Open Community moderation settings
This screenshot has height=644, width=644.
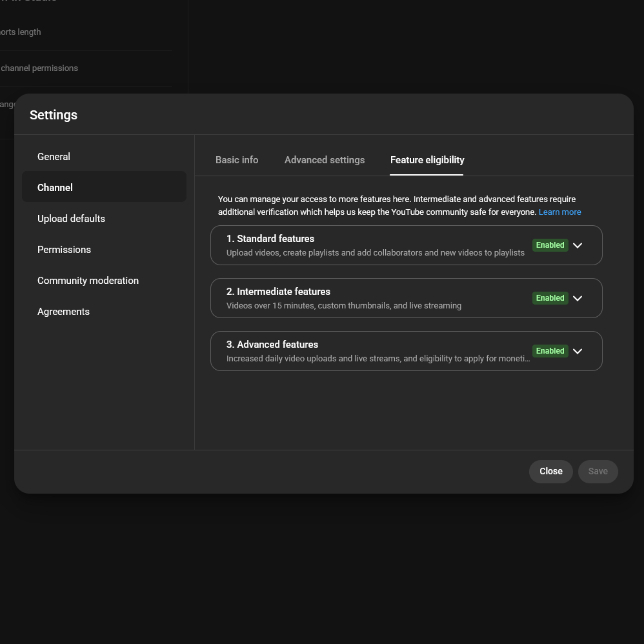pyautogui.click(x=88, y=281)
